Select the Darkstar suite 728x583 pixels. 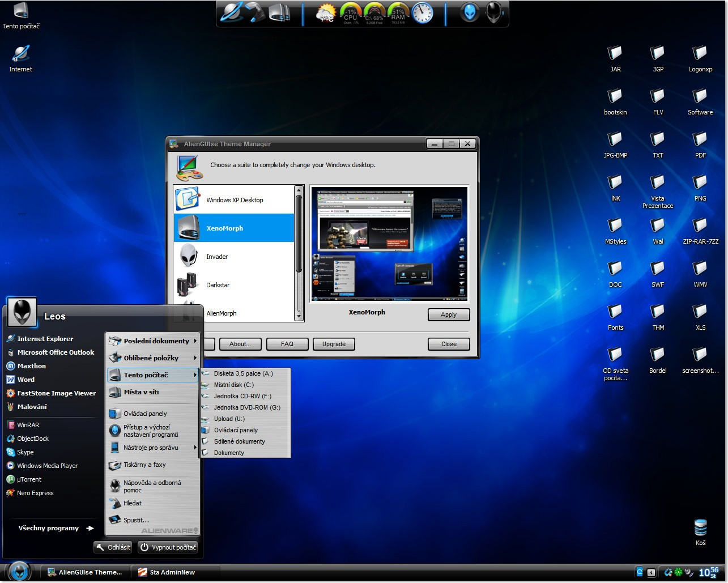(234, 284)
